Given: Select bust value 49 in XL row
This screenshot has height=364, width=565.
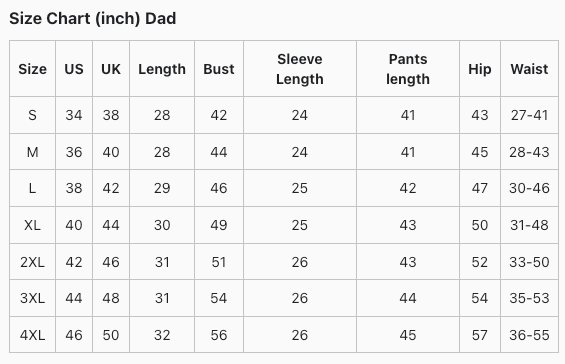Looking at the screenshot, I should pyautogui.click(x=219, y=225).
